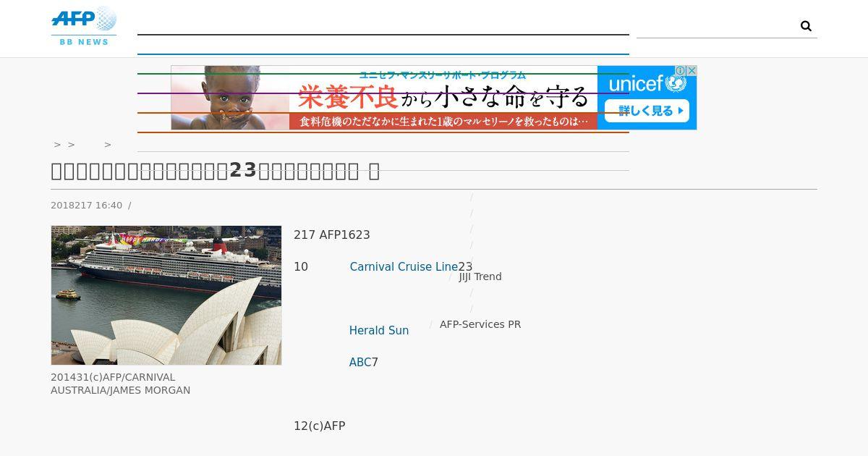Click the unicef logo in the ad banner

click(647, 83)
